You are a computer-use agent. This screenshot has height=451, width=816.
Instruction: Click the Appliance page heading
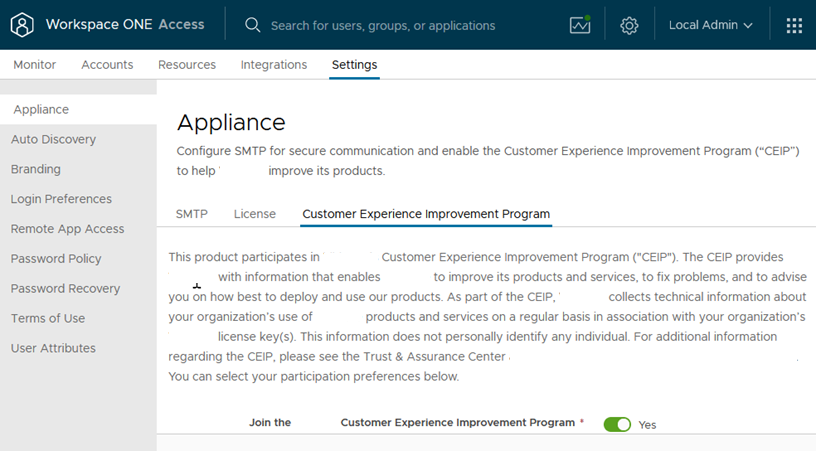click(x=231, y=123)
